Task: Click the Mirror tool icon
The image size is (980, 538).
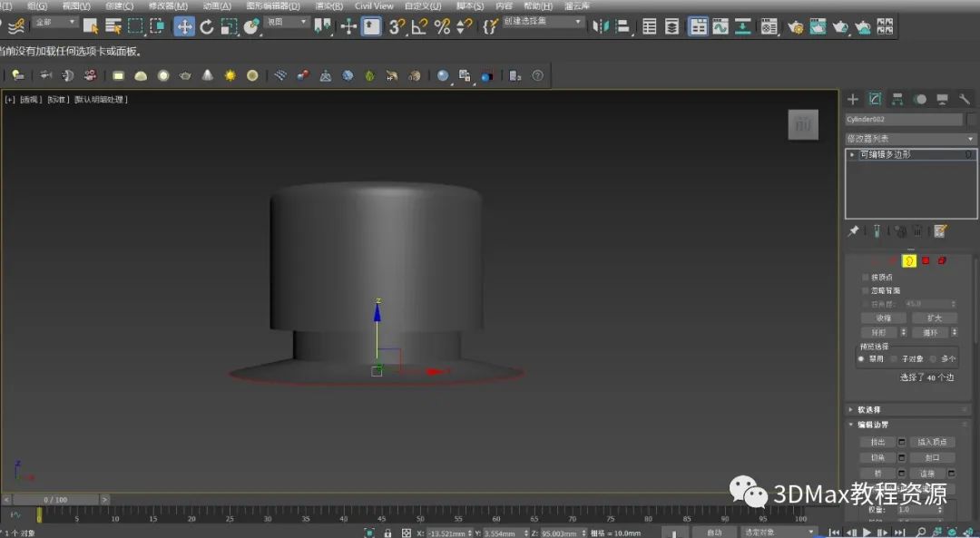Action: coord(601,26)
